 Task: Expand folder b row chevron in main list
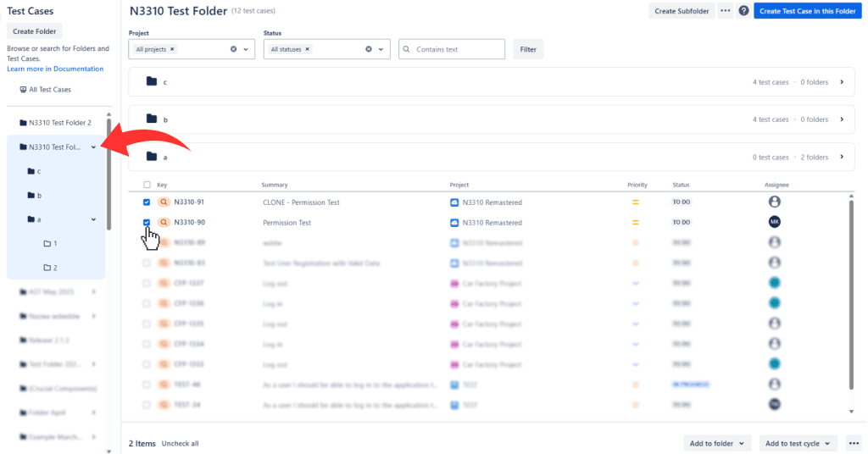(x=842, y=119)
